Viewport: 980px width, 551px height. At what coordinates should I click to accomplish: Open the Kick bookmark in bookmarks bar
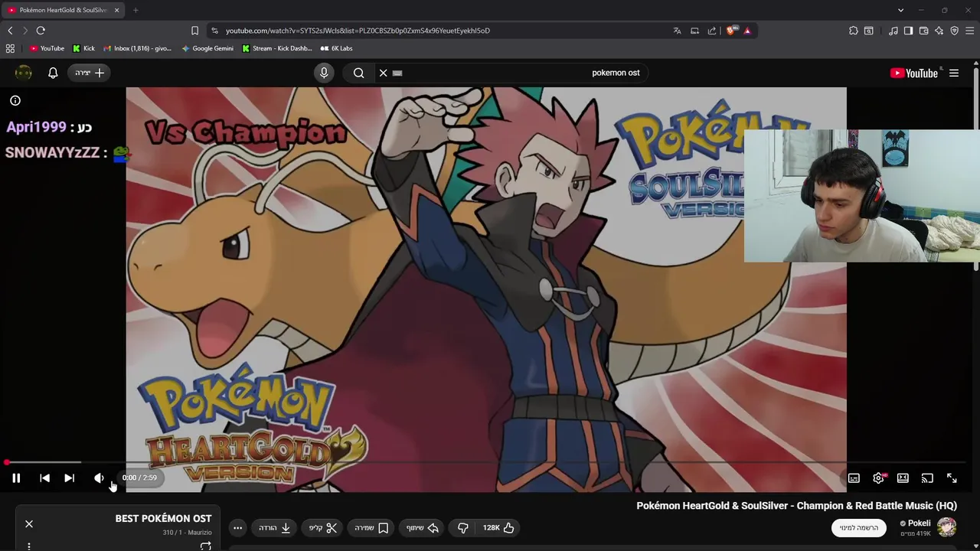click(84, 48)
